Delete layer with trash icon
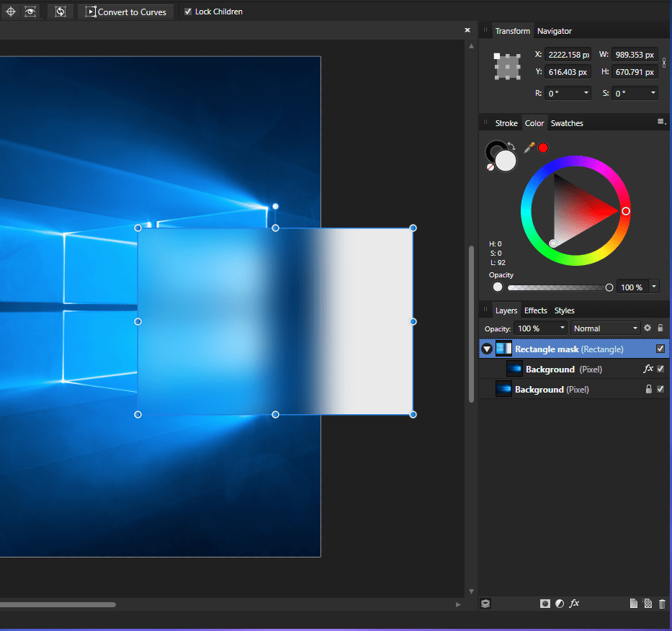Screen dimensions: 672x631 point(662,604)
